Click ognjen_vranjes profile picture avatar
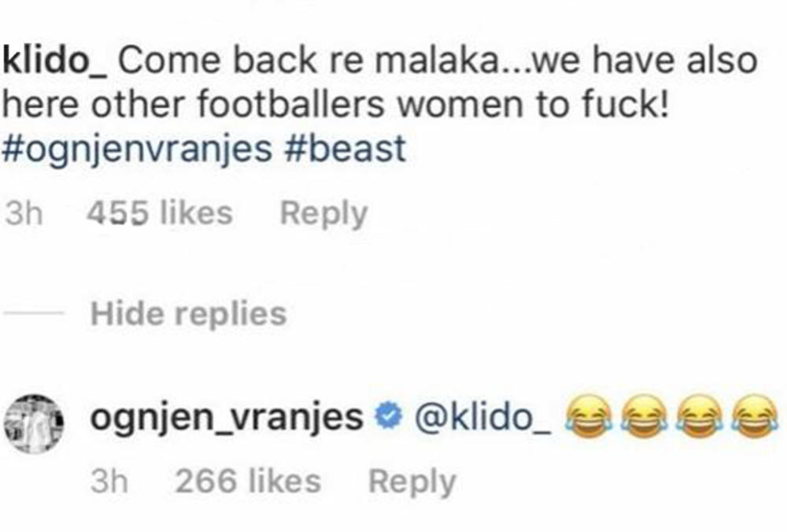 coord(34,423)
